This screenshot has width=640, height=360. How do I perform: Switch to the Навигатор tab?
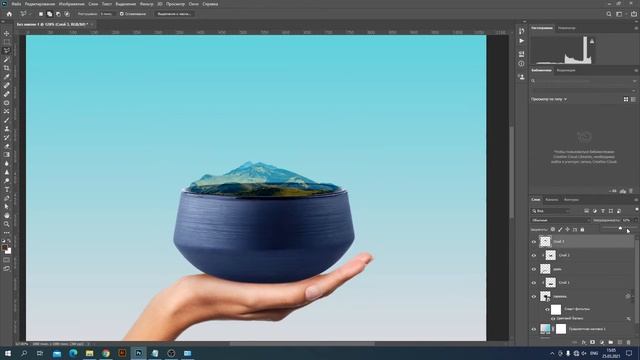click(567, 28)
